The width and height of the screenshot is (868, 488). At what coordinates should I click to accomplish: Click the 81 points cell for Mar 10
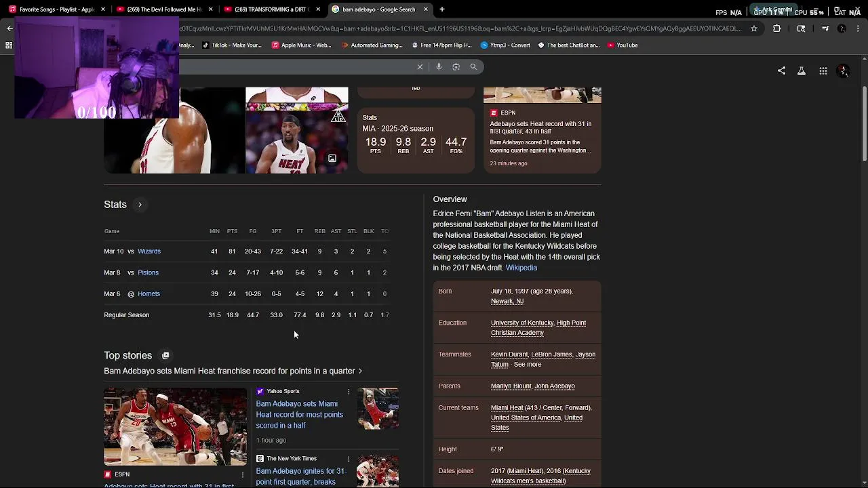232,251
